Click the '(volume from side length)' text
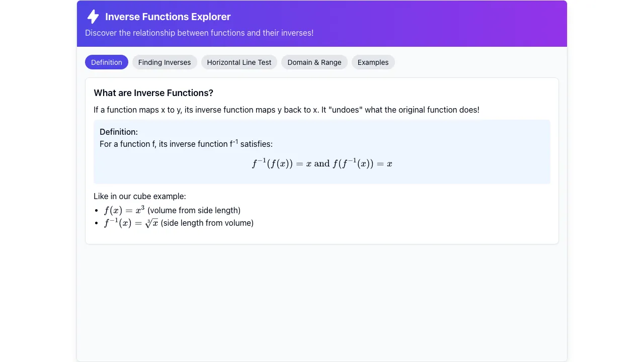Image resolution: width=644 pixels, height=362 pixels. point(194,210)
